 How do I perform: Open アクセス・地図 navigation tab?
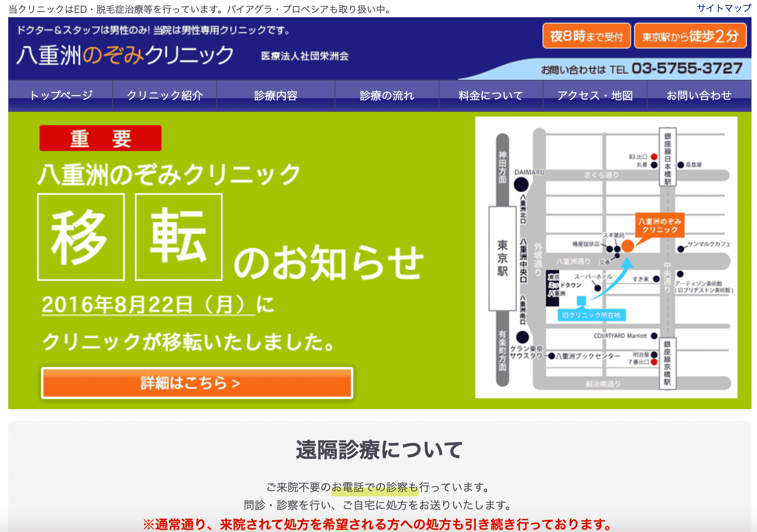595,95
